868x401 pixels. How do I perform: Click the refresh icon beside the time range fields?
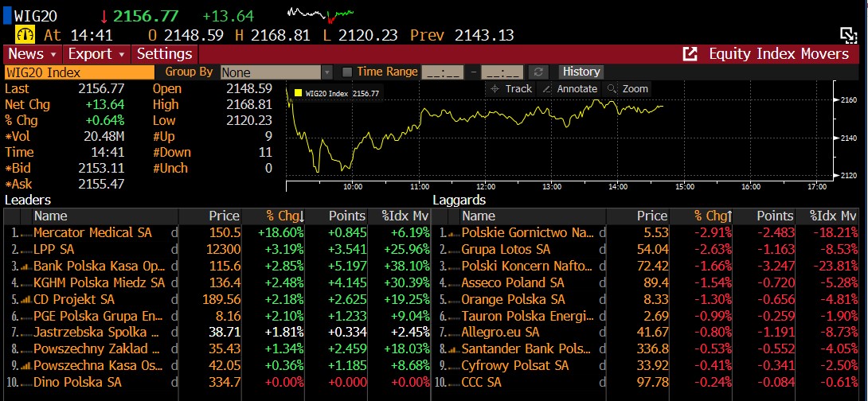(538, 72)
